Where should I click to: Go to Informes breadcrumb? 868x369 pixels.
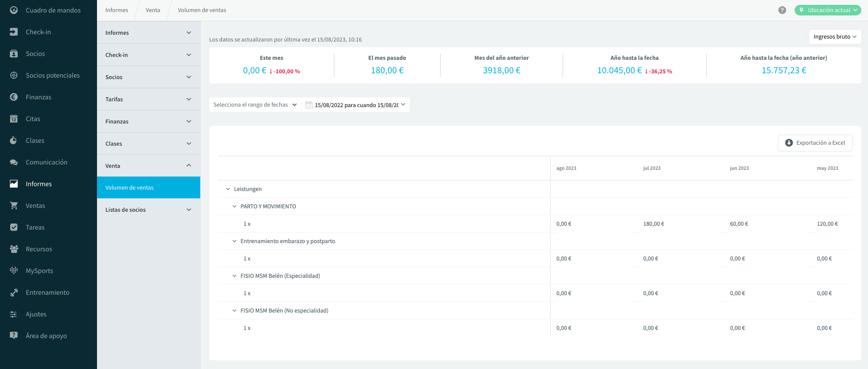[x=117, y=10]
